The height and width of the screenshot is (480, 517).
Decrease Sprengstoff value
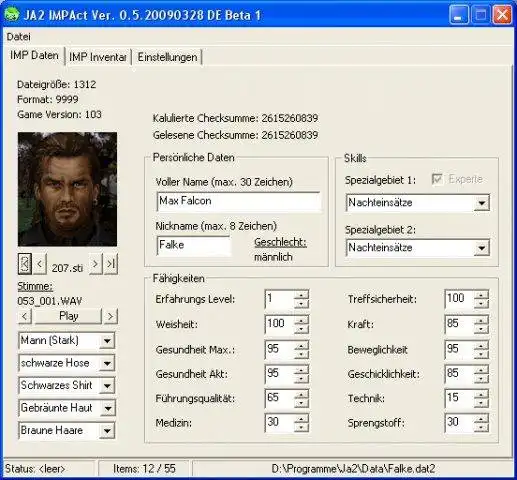[481, 428]
